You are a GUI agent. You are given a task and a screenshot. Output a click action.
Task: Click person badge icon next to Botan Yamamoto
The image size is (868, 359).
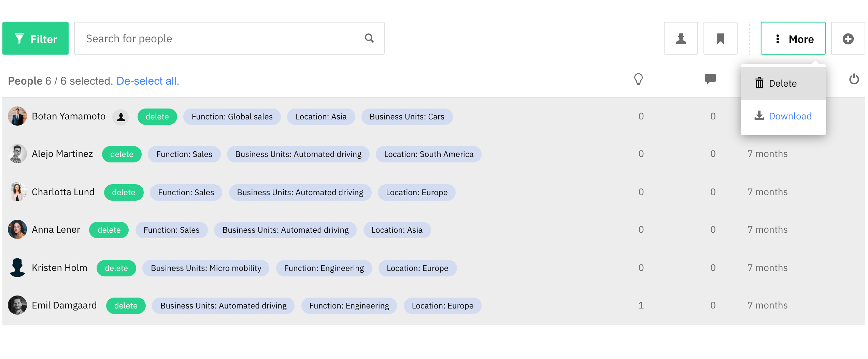point(120,117)
